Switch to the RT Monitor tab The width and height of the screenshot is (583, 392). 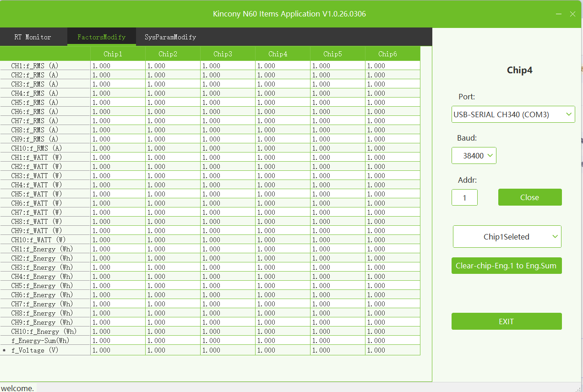(33, 37)
